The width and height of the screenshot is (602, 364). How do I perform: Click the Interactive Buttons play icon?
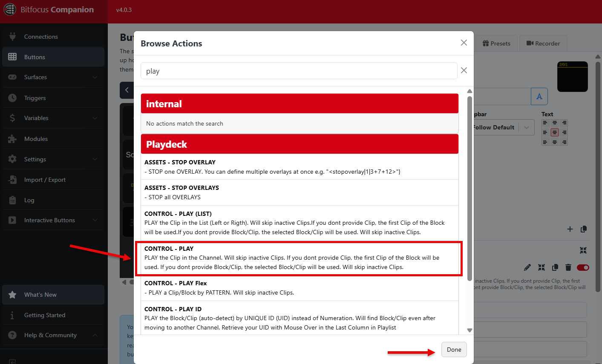coord(12,220)
